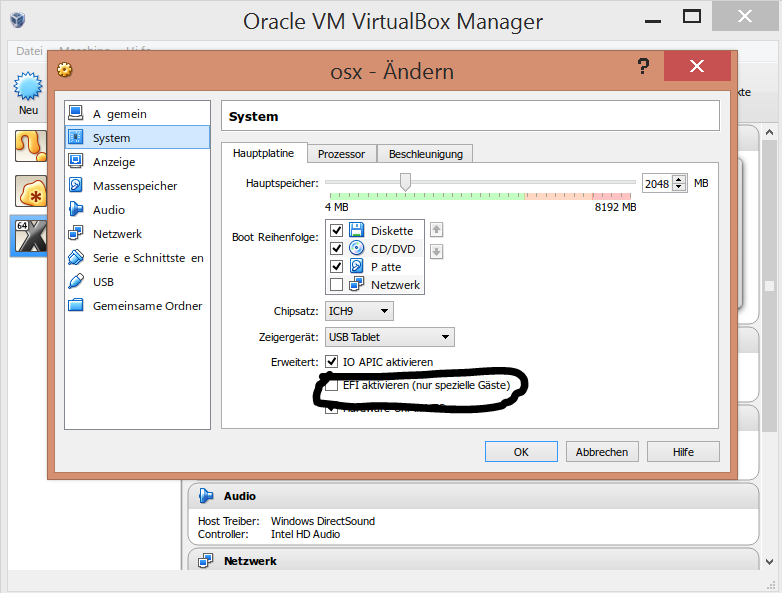Open the general settings category icon
This screenshot has width=782, height=593.
pos(76,113)
